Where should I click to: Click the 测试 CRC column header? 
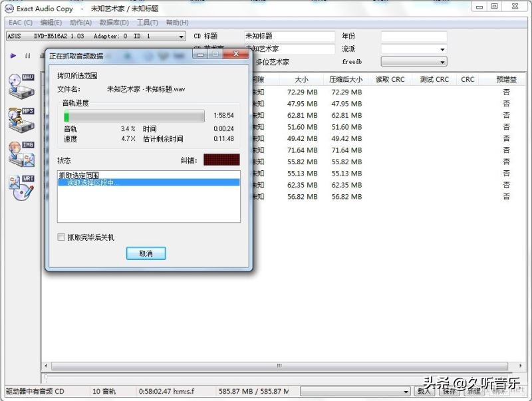(434, 79)
